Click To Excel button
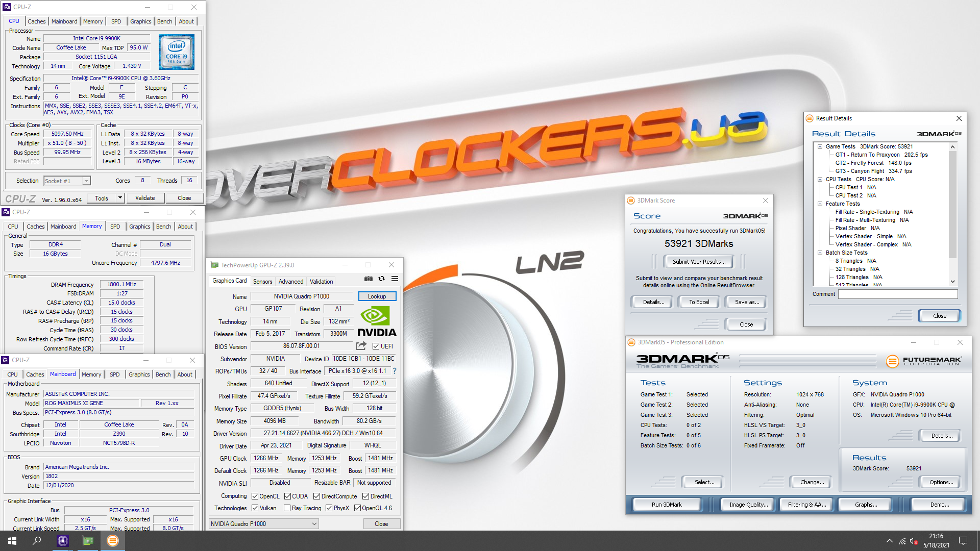The height and width of the screenshot is (551, 980). 699,302
